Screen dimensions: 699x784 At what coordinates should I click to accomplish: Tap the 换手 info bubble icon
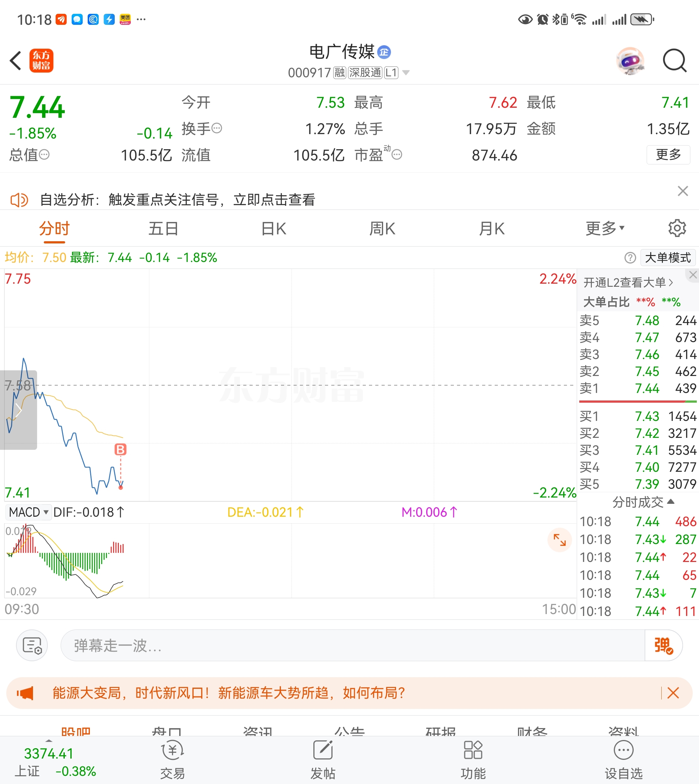217,128
